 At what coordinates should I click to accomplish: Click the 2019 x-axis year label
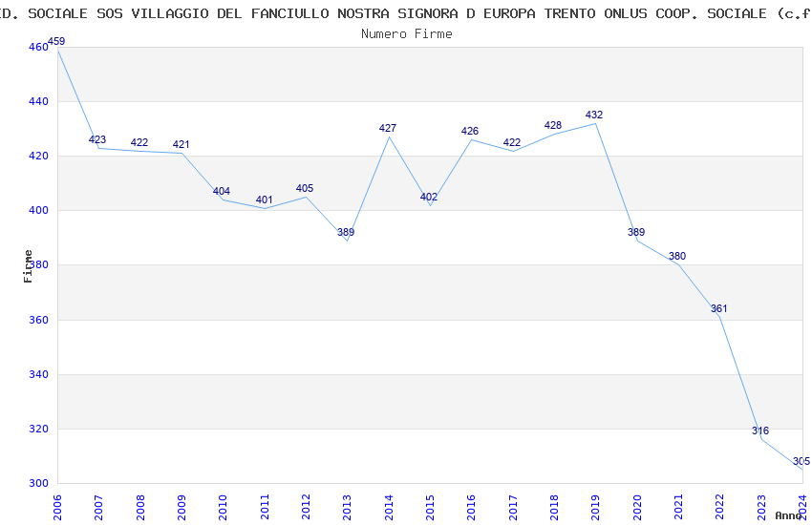(x=595, y=508)
